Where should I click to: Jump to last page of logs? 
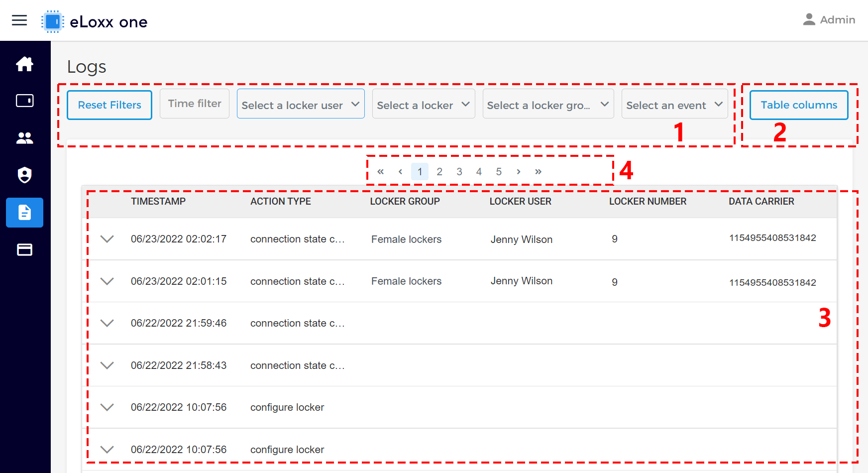pos(538,171)
